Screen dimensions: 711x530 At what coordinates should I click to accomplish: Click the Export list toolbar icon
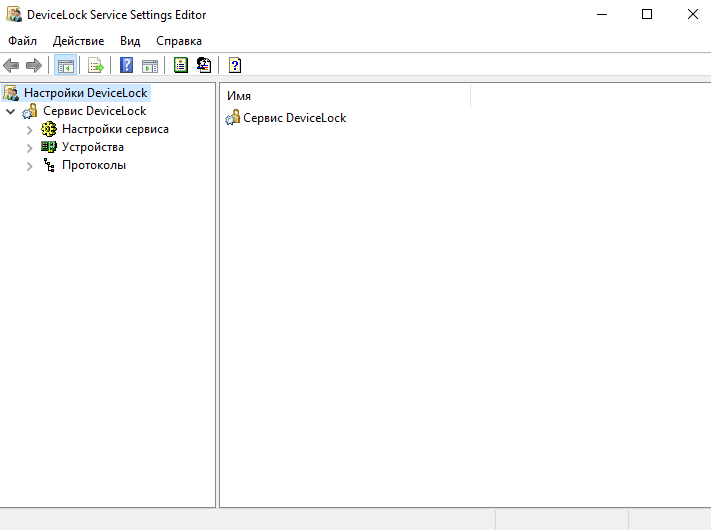click(x=96, y=65)
